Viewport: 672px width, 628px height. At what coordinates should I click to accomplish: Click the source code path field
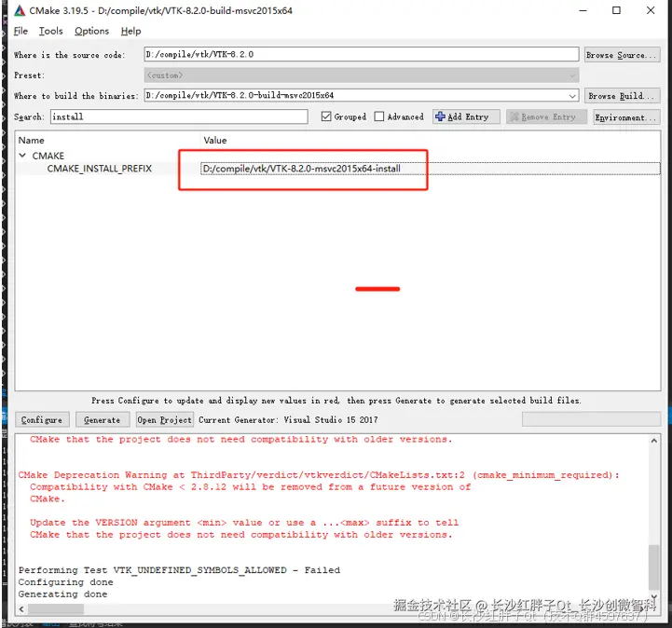tap(362, 54)
